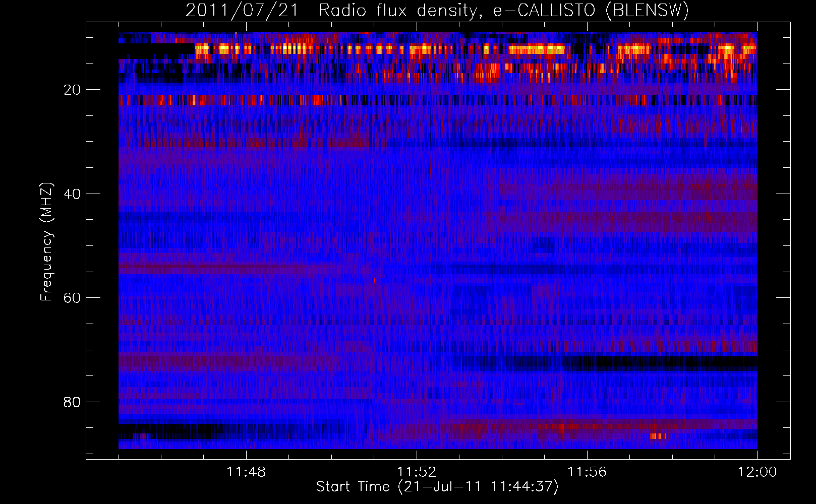The image size is (816, 504).
Task: Click the 12:00 time tick label
Action: click(757, 472)
